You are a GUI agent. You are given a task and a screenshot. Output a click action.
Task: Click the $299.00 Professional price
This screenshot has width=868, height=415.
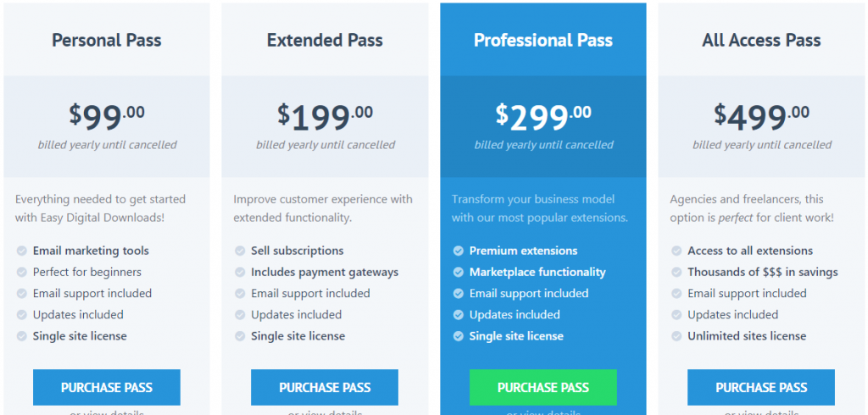pyautogui.click(x=543, y=116)
